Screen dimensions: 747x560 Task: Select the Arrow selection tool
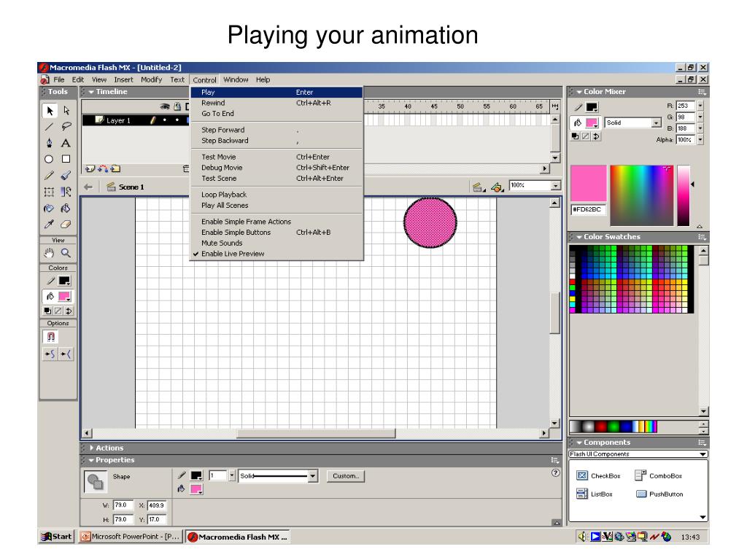(x=49, y=111)
